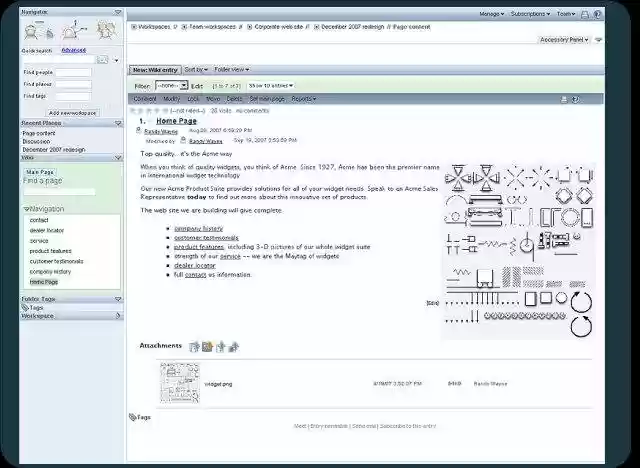Image resolution: width=640 pixels, height=468 pixels.
Task: Click Set main page in entry toolbar
Action: (267, 99)
